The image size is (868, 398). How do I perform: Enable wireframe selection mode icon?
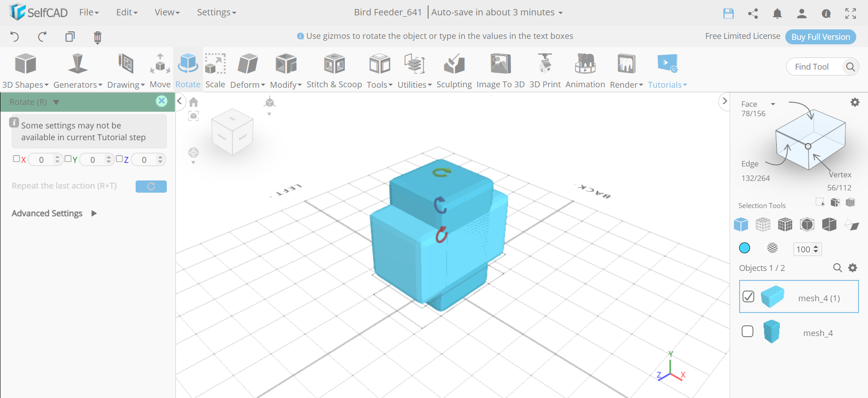763,224
